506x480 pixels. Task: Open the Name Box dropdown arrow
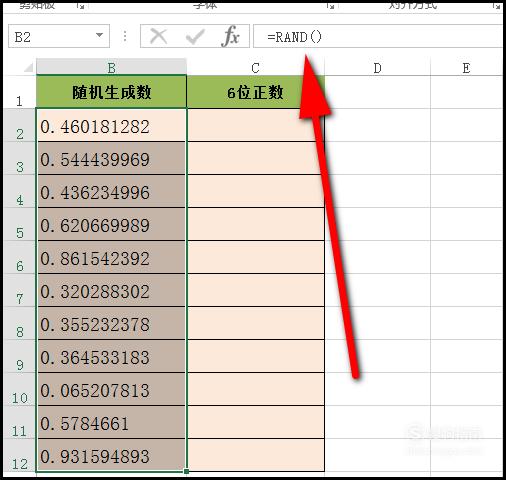tap(99, 35)
